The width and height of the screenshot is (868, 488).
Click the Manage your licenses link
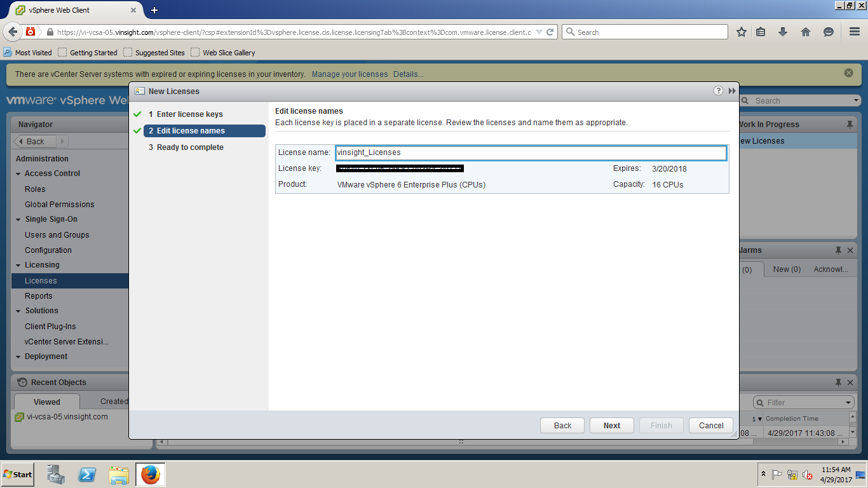349,74
